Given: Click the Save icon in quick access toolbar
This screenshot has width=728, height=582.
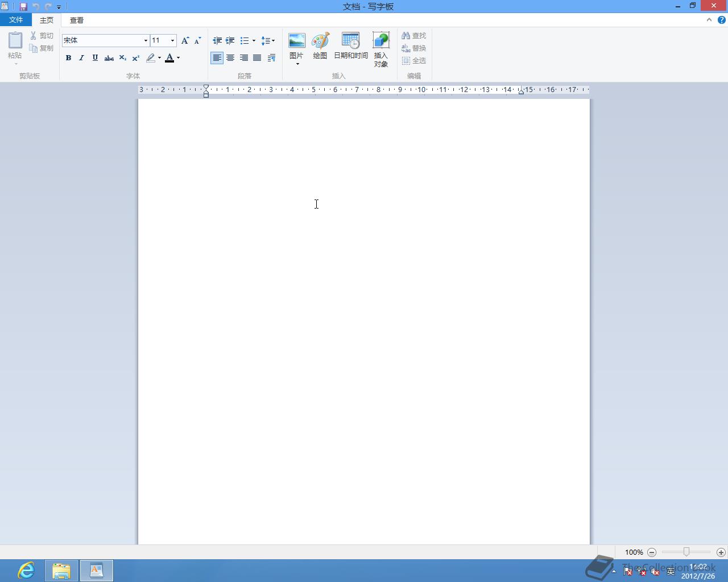Looking at the screenshot, I should (23, 7).
